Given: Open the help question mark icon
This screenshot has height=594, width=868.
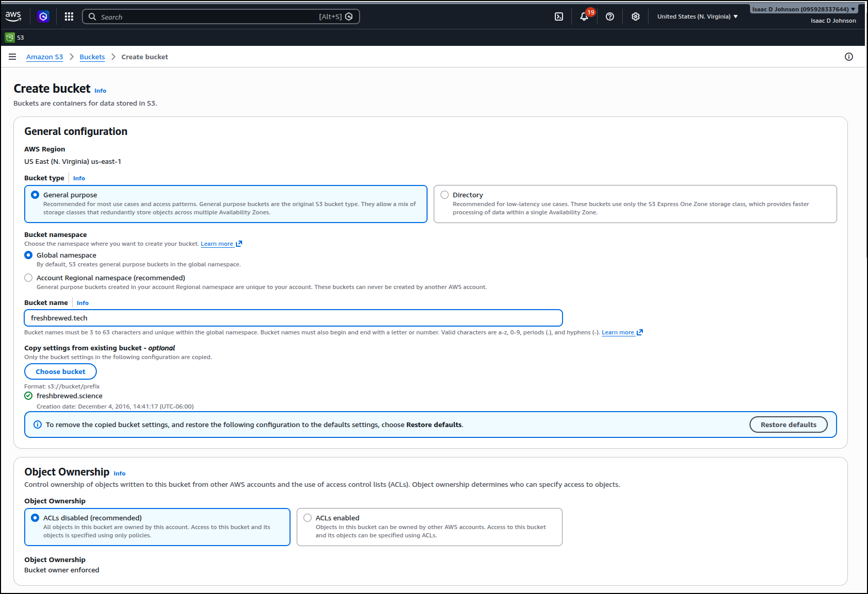Looking at the screenshot, I should click(x=610, y=16).
